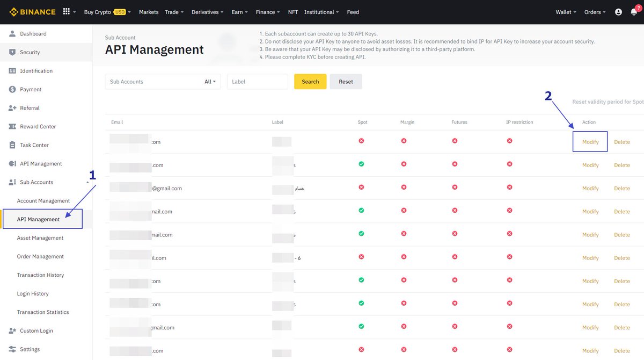Click the Referral add-user icon

pos(12,108)
